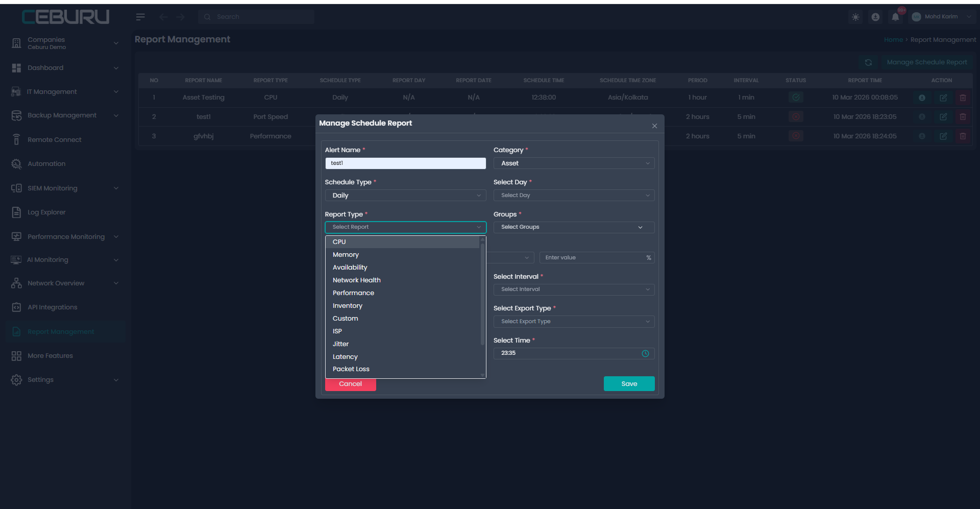Screen dimensions: 980x509
Task: Click the forward navigation arrow
Action: tap(180, 17)
